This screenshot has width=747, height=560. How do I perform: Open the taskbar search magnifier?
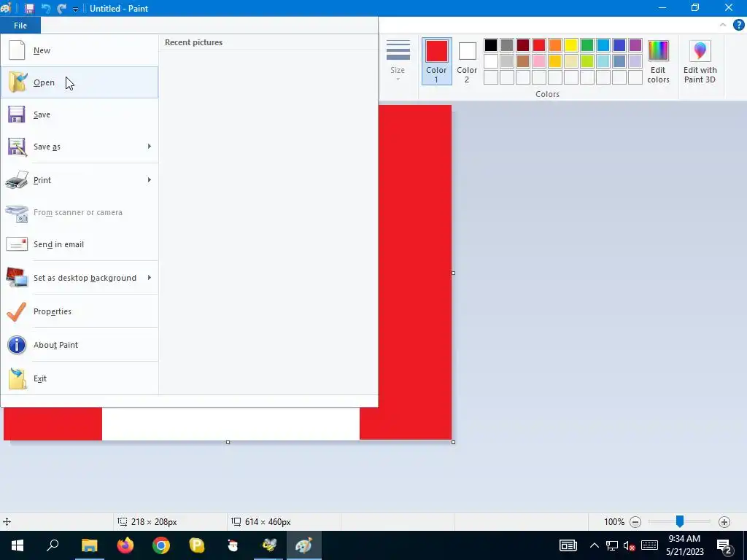pyautogui.click(x=53, y=545)
